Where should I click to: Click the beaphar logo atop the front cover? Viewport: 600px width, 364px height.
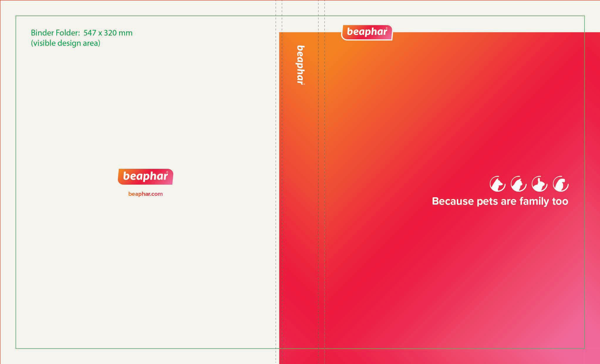(x=367, y=32)
